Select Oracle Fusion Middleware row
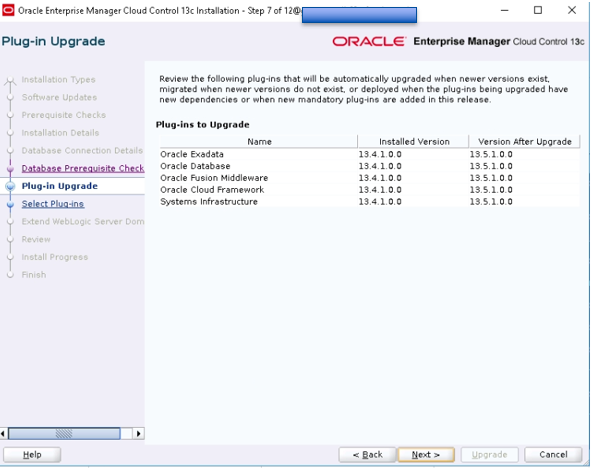This screenshot has height=470, width=594. click(369, 178)
